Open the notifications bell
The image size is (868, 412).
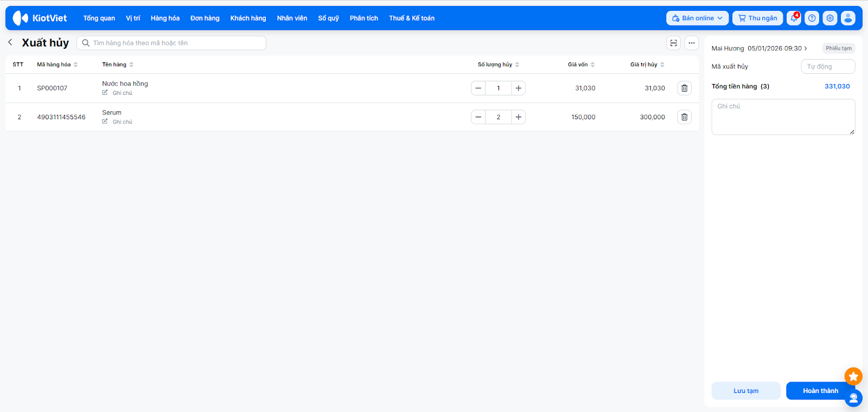click(x=794, y=18)
